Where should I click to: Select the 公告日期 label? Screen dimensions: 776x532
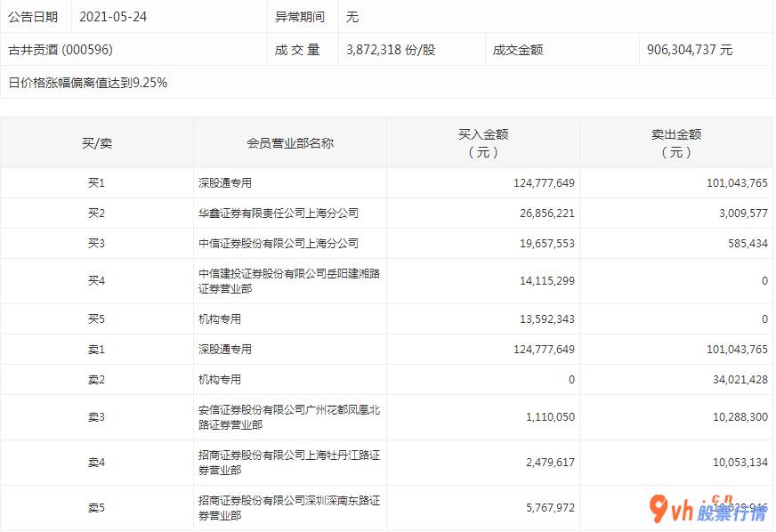33,17
